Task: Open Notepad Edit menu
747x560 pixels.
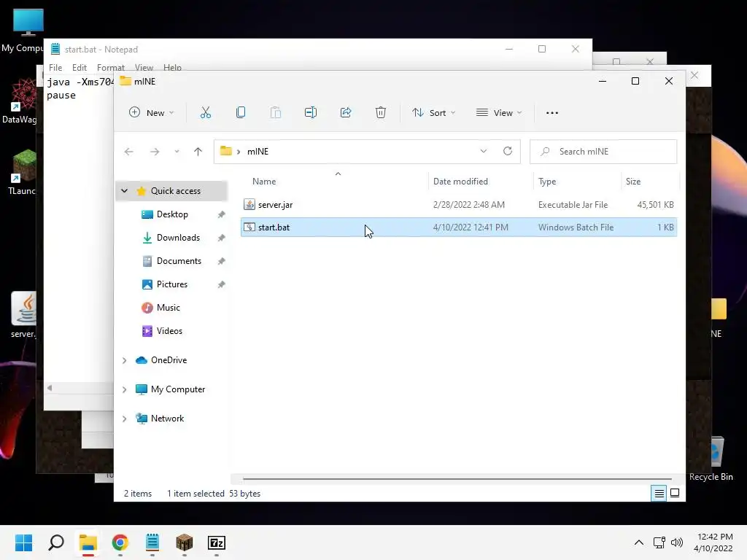Action: (x=79, y=68)
